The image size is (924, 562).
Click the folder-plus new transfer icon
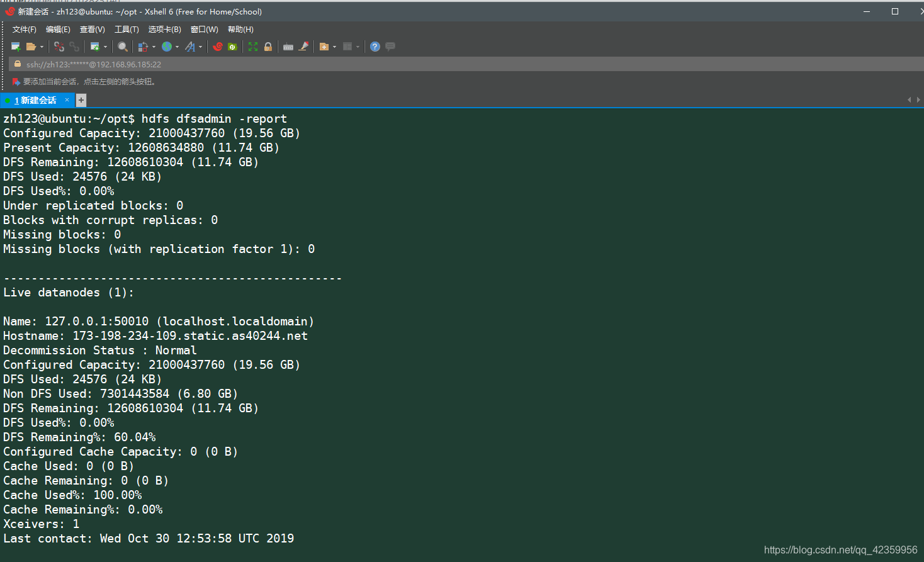pyautogui.click(x=324, y=47)
